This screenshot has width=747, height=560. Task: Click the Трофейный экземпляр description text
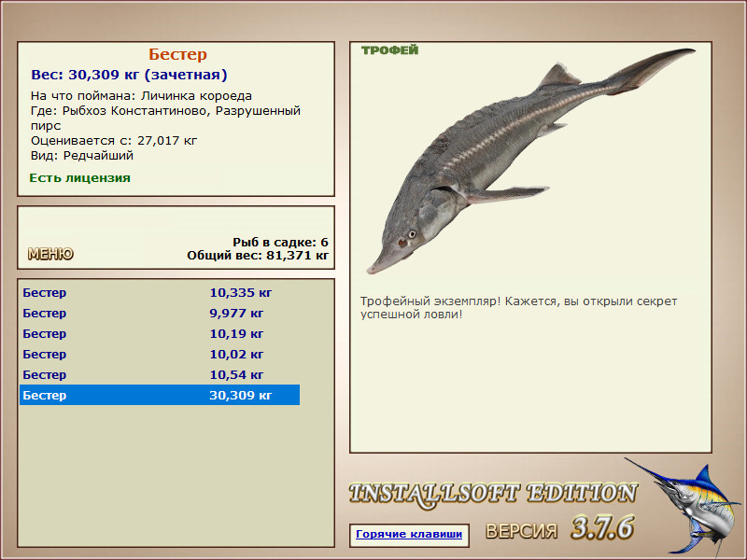pos(518,308)
